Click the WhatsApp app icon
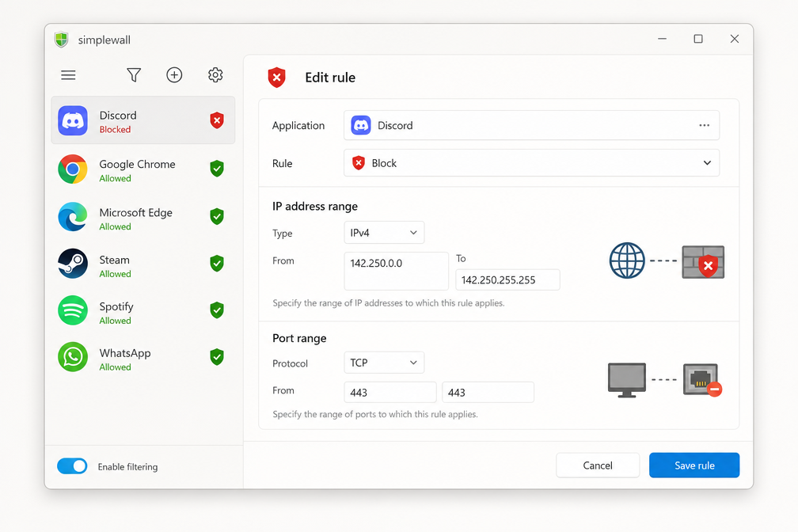Viewport: 798px width, 532px height. tap(73, 357)
